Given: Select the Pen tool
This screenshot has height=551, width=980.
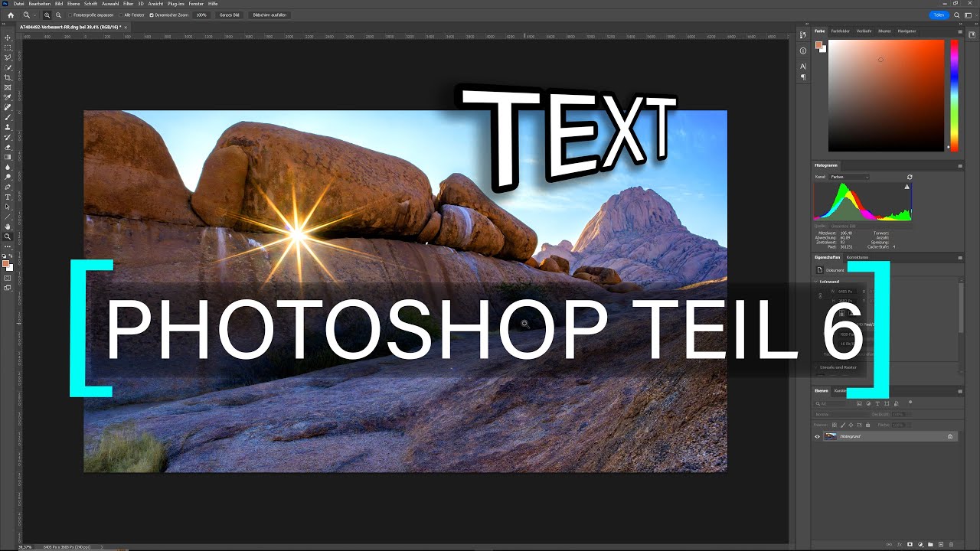Looking at the screenshot, I should coord(8,187).
